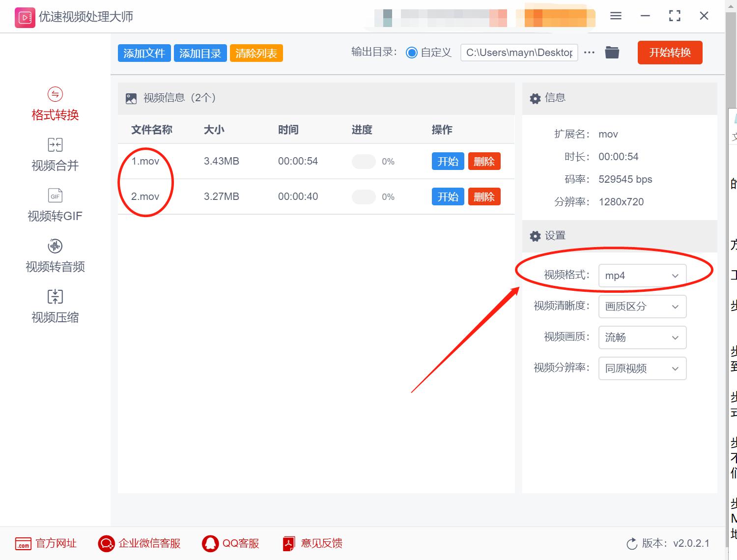Image resolution: width=737 pixels, height=560 pixels.
Task: Click the 设置 panel gear icon
Action: point(535,236)
